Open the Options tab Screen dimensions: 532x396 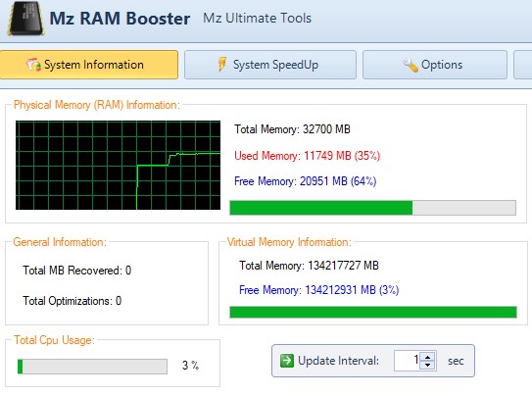pyautogui.click(x=435, y=65)
